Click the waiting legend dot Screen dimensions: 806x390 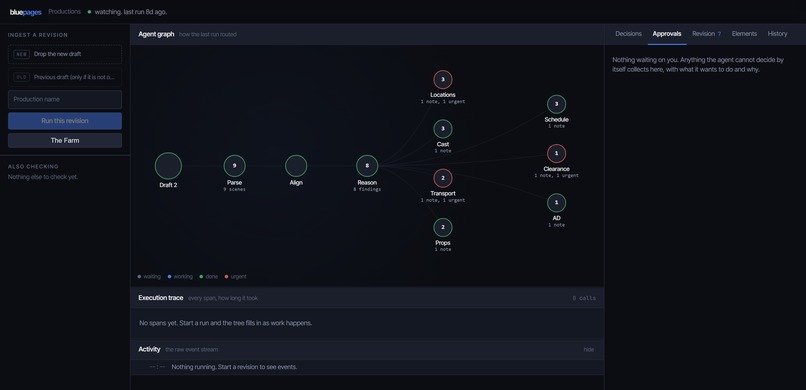coord(139,276)
